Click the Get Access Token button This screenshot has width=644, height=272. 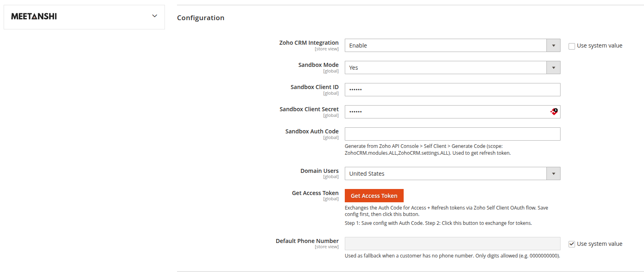[x=374, y=196]
